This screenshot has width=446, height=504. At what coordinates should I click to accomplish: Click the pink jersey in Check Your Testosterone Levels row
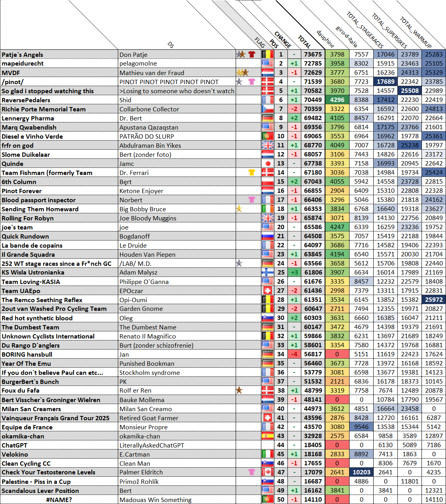click(251, 472)
